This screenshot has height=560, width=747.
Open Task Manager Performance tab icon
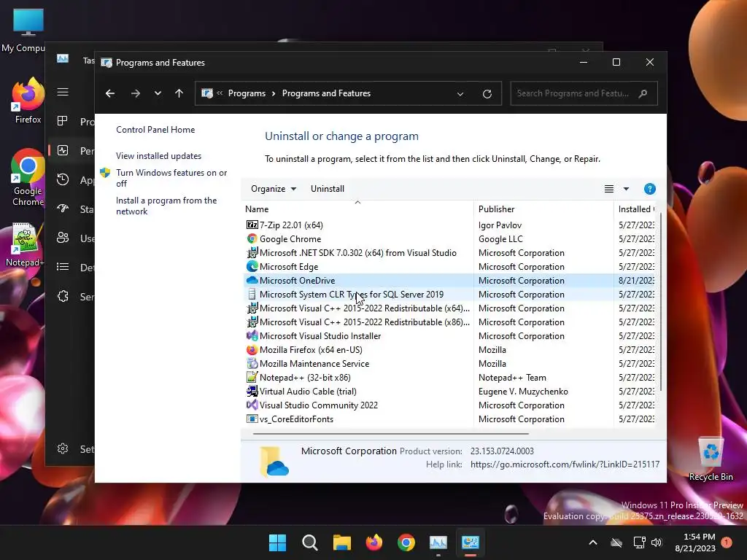coord(63,150)
